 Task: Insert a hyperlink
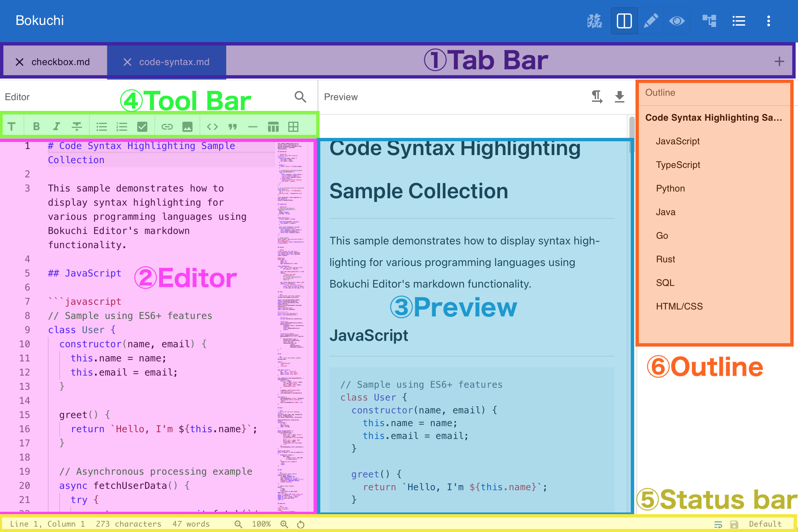point(167,126)
